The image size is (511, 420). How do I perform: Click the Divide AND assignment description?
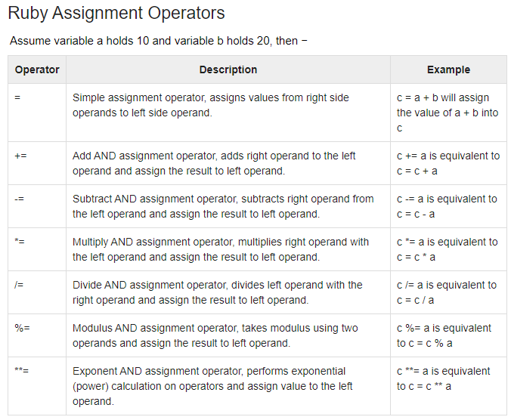(x=218, y=292)
